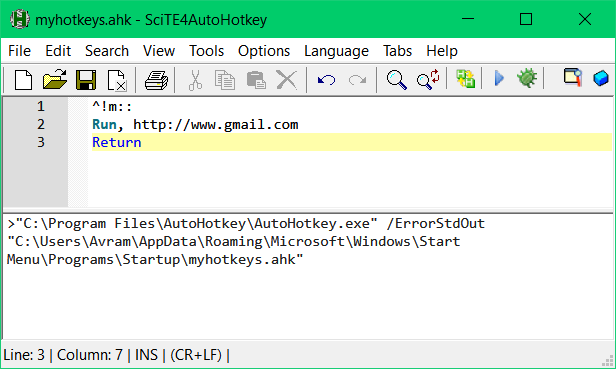Click the 'C:\Users\Avram\AppData' output line
The image size is (616, 369).
click(234, 241)
